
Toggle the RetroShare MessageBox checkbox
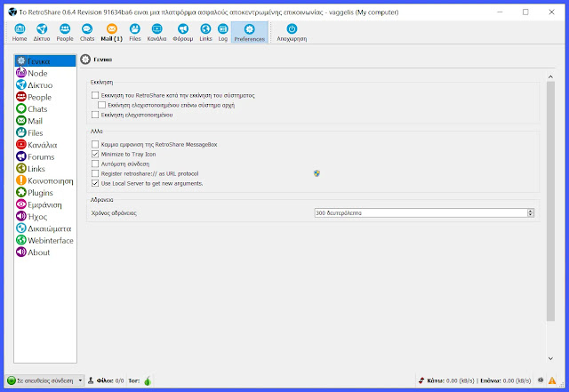(95, 144)
